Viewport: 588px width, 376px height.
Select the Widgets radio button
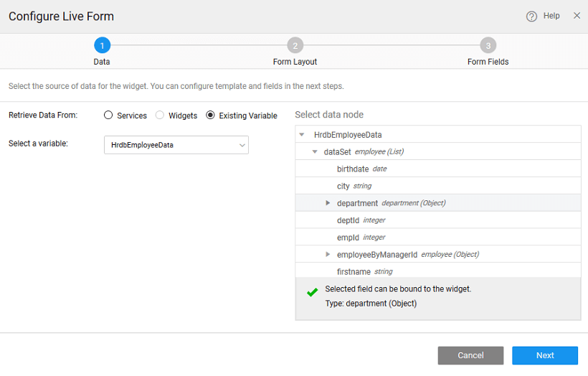[160, 116]
